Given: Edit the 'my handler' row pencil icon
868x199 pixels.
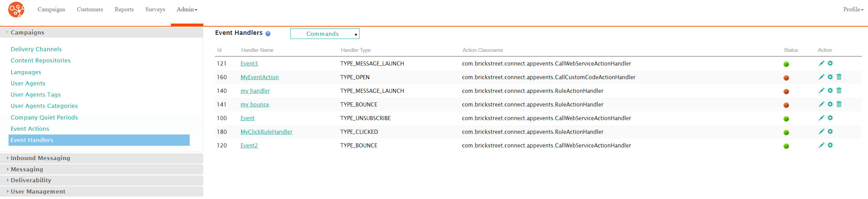Looking at the screenshot, I should click(x=822, y=90).
